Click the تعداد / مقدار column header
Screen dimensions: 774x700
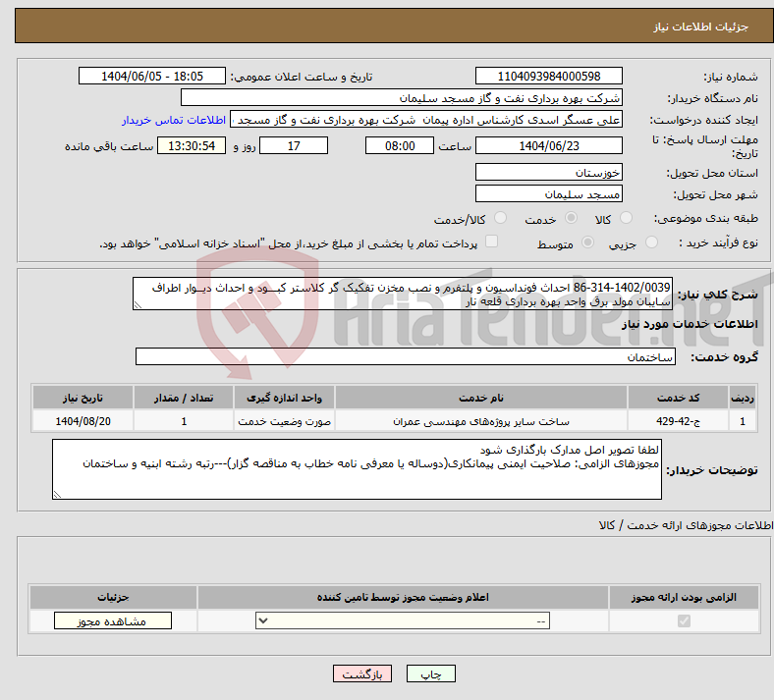coord(183,398)
